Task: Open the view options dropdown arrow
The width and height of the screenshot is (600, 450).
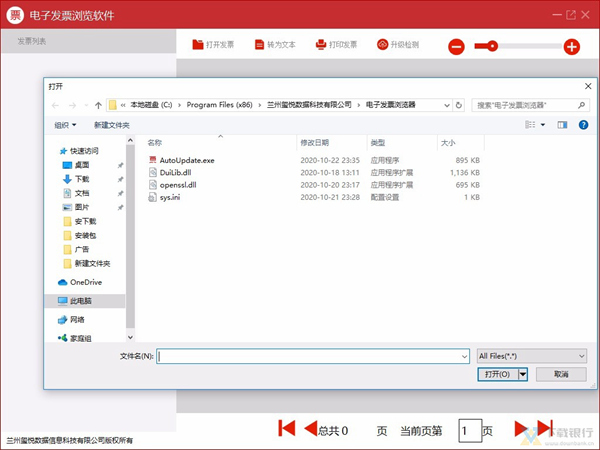Action: click(543, 125)
